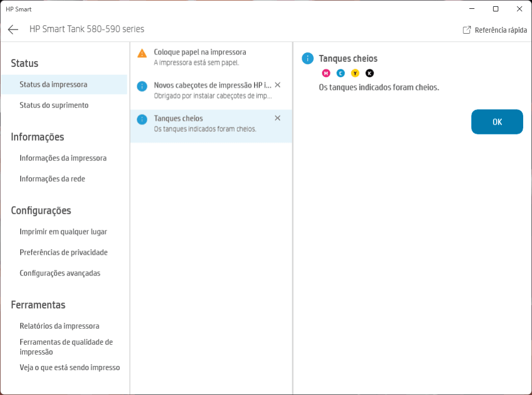
Task: Click the info icon on printheads notification
Action: point(141,85)
